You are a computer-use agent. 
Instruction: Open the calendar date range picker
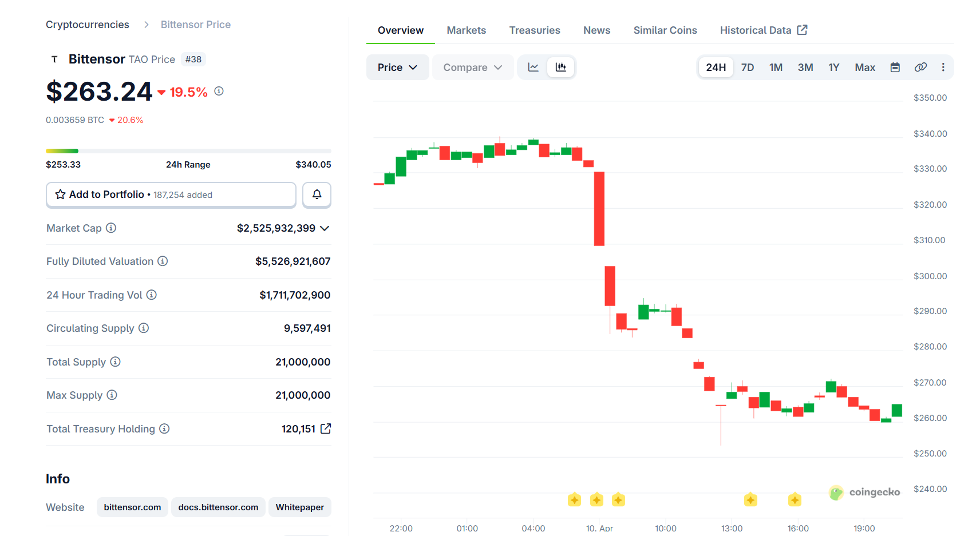(895, 68)
